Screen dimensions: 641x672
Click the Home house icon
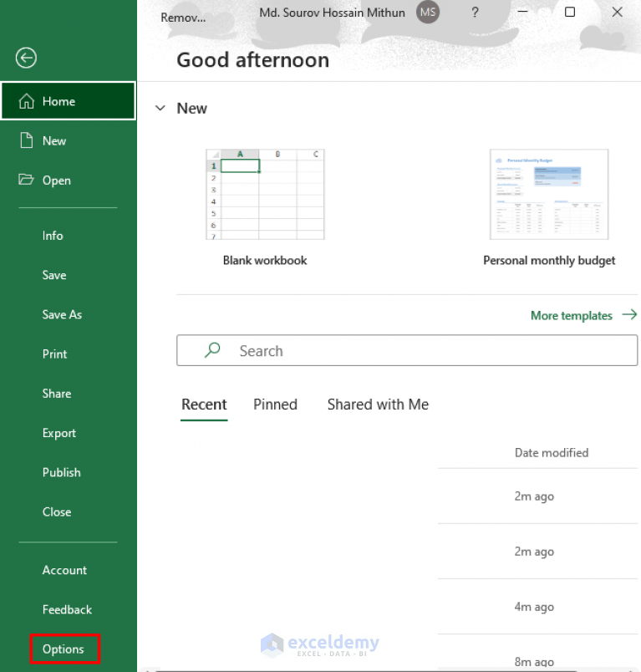point(27,101)
